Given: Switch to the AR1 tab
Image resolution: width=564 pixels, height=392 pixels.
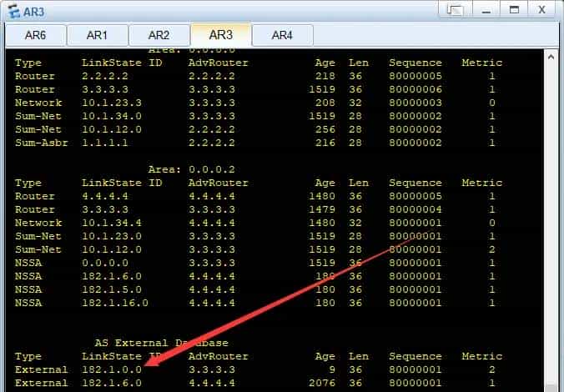Looking at the screenshot, I should (x=97, y=35).
